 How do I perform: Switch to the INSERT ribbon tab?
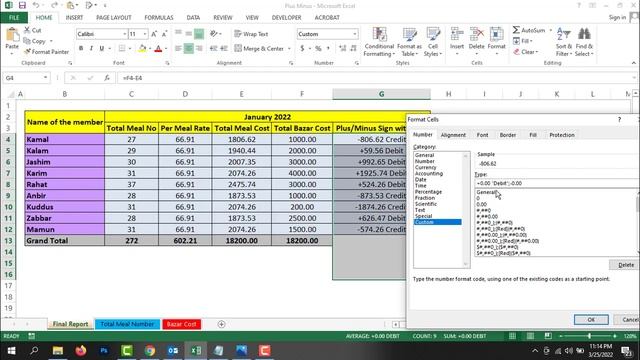click(x=74, y=18)
